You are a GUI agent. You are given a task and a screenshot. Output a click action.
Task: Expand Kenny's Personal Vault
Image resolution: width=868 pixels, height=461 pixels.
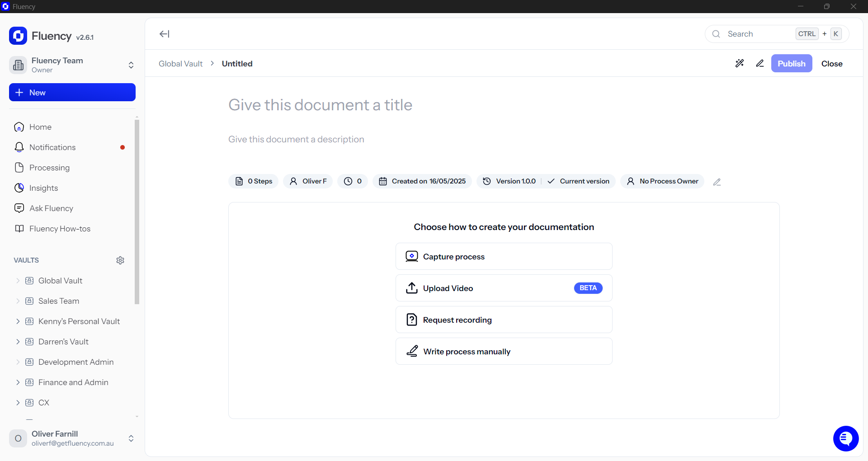tap(18, 321)
